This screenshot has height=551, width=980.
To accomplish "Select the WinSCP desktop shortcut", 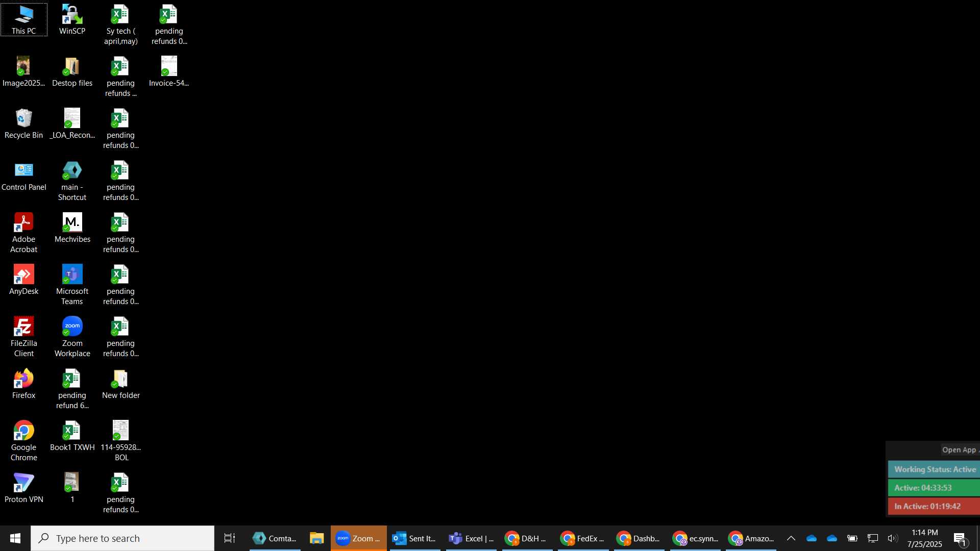I will tap(72, 20).
